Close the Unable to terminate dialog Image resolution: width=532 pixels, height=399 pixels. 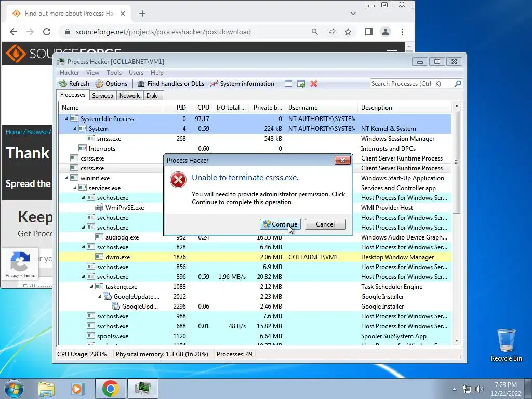coord(342,160)
